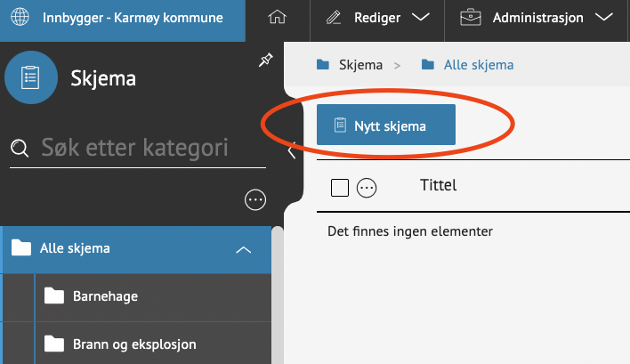Click the pencil icon beside Rediger

[334, 18]
